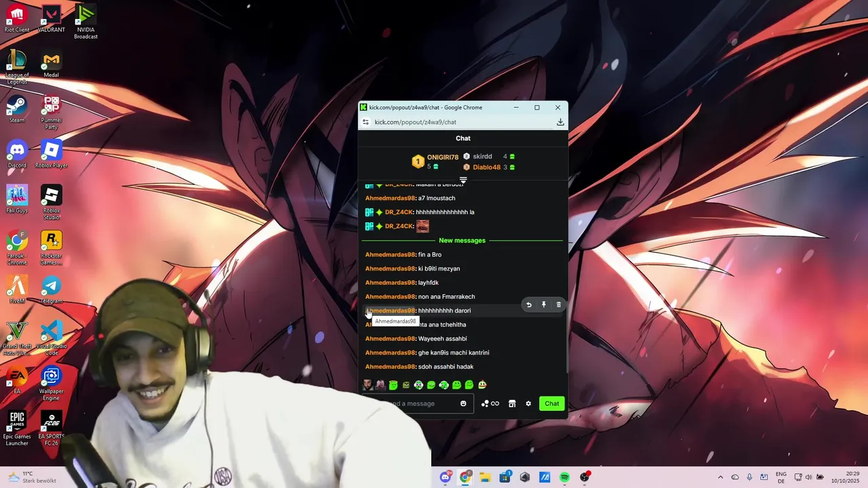Image resolution: width=868 pixels, height=488 pixels.
Task: Click the green Chat send button
Action: coord(552,403)
